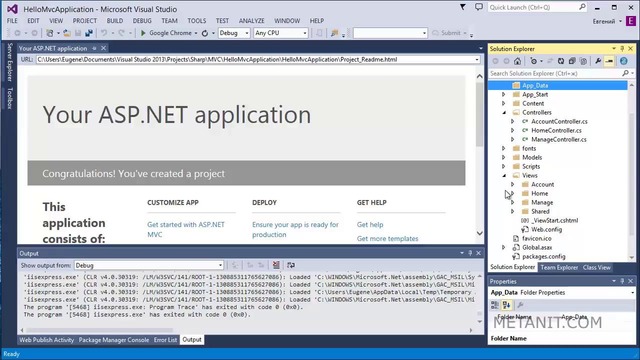Close the Your ASP.NET application document tab
This screenshot has width=640, height=360.
(104, 48)
